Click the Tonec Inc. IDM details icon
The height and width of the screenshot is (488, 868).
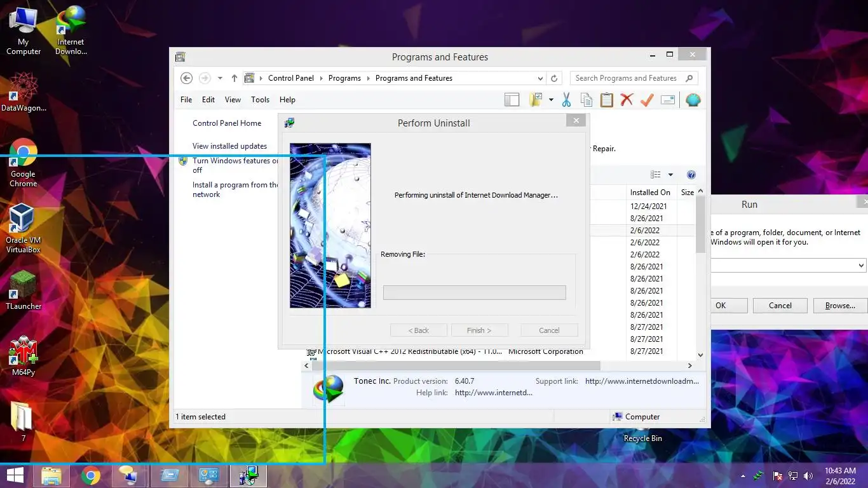pyautogui.click(x=328, y=389)
